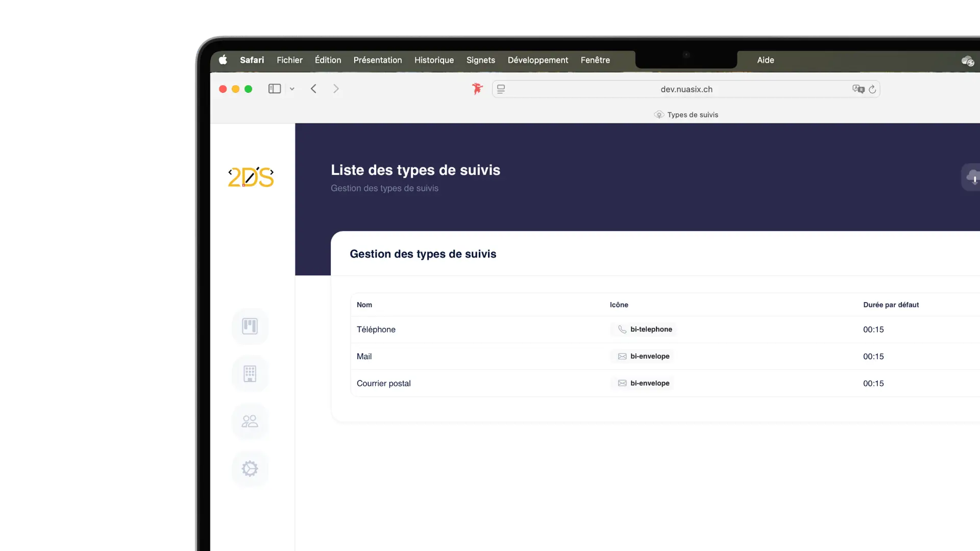Image resolution: width=980 pixels, height=551 pixels.
Task: Expand the sidebar tab group dropdown arrow
Action: pyautogui.click(x=292, y=89)
